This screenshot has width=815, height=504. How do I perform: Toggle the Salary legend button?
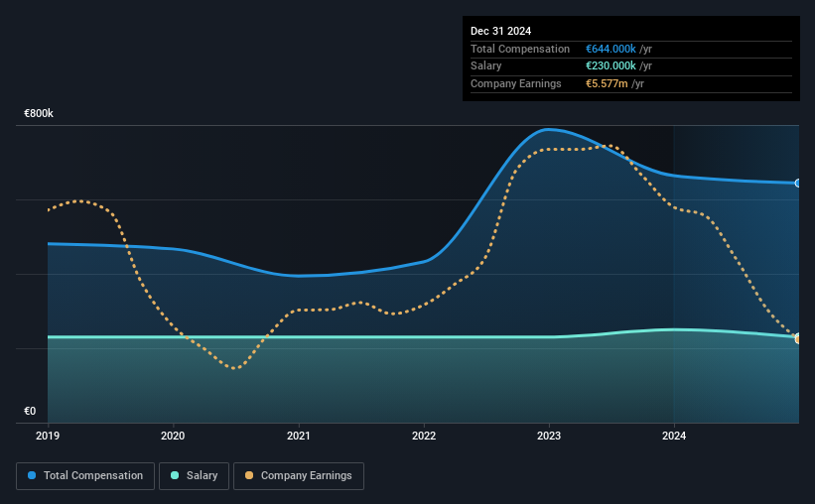pos(194,476)
